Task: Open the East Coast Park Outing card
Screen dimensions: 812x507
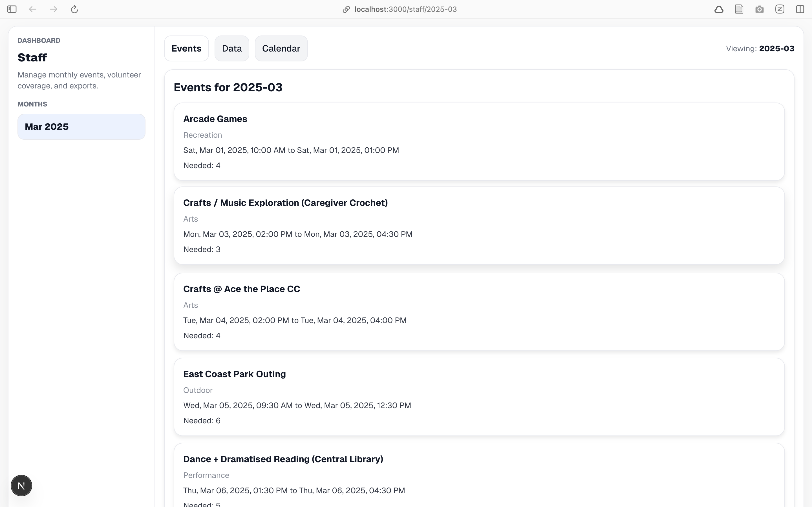Action: point(479,397)
